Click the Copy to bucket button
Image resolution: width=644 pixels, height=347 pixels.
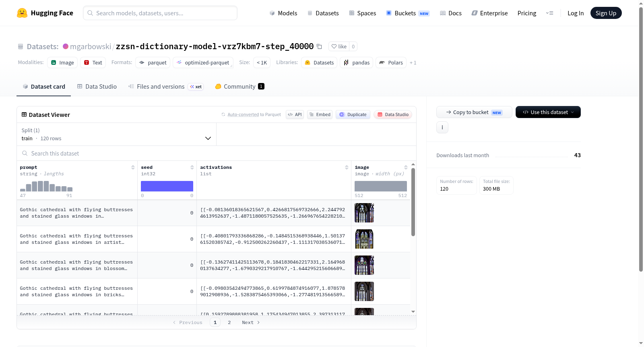click(474, 112)
